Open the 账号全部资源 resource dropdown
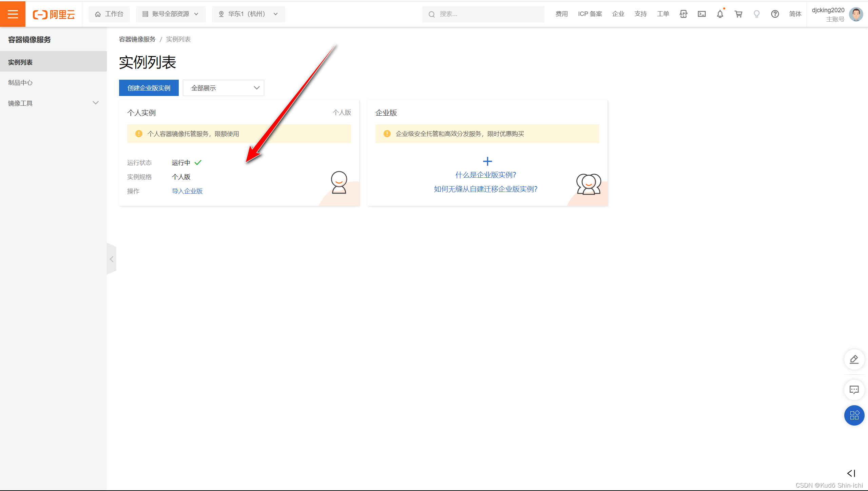 coord(171,14)
